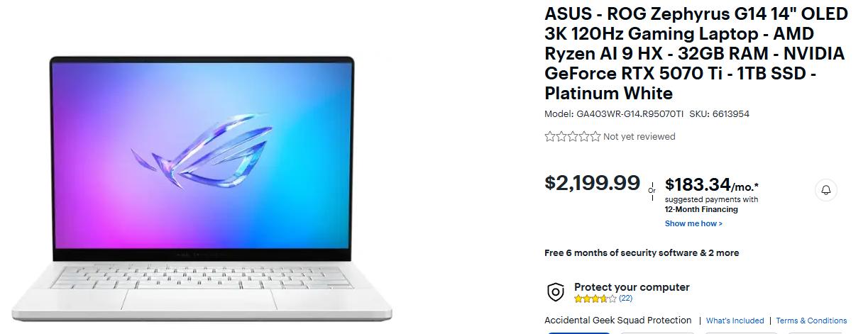Click the (22) protection review count
The image size is (868, 334).
[625, 299]
